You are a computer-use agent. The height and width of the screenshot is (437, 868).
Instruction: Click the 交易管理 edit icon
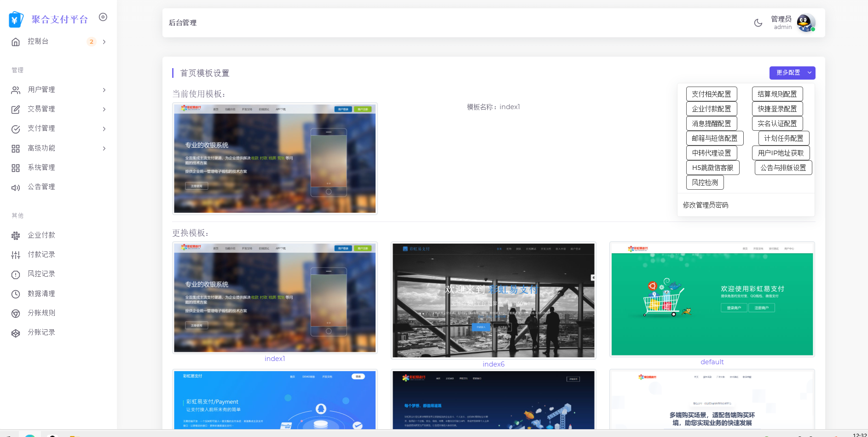[x=16, y=109]
